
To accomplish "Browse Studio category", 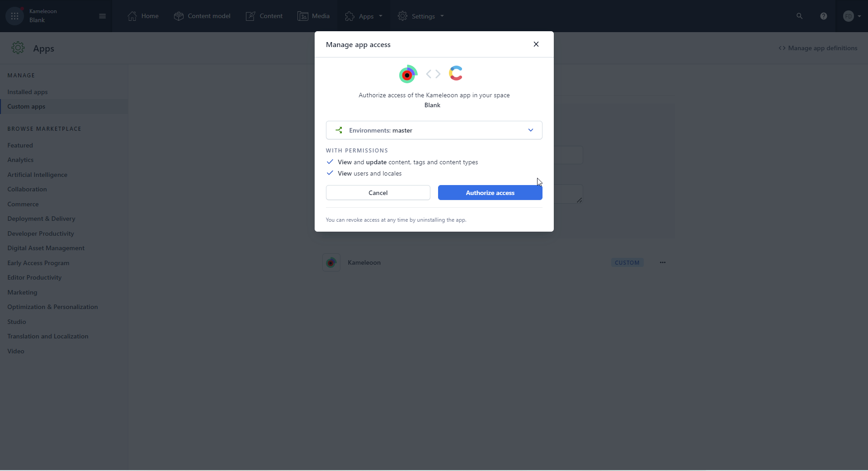I will coord(17,322).
